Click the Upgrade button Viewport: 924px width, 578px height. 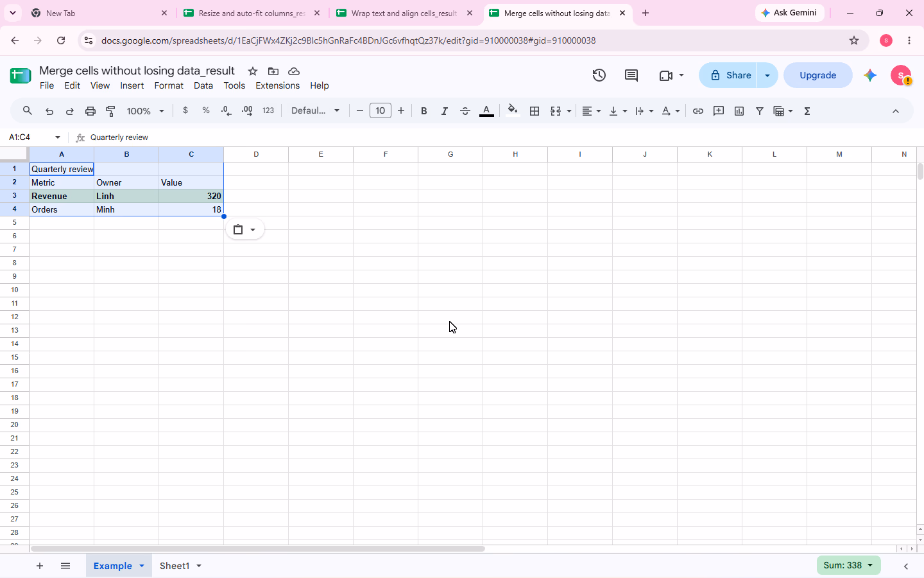tap(818, 75)
